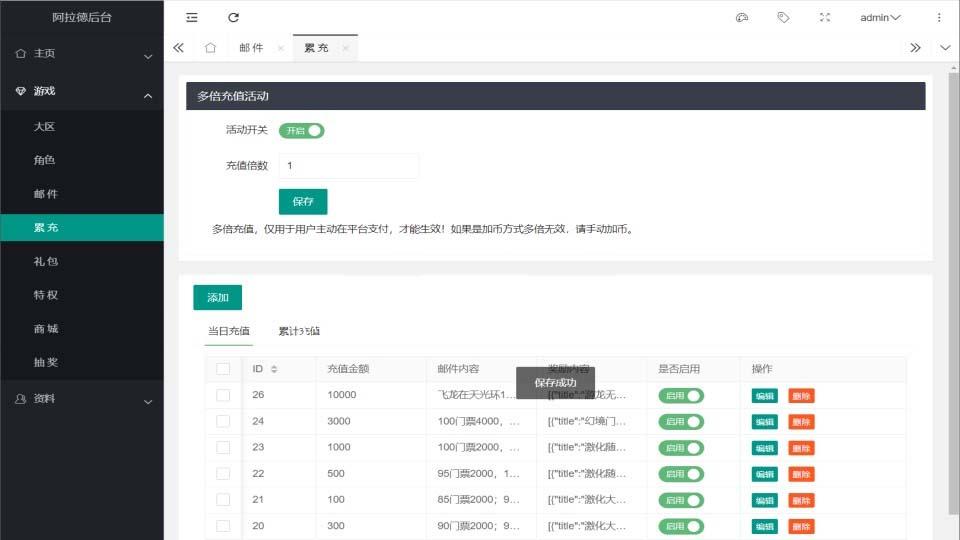The image size is (960, 540).
Task: Open the theme palette icon
Action: [x=741, y=17]
